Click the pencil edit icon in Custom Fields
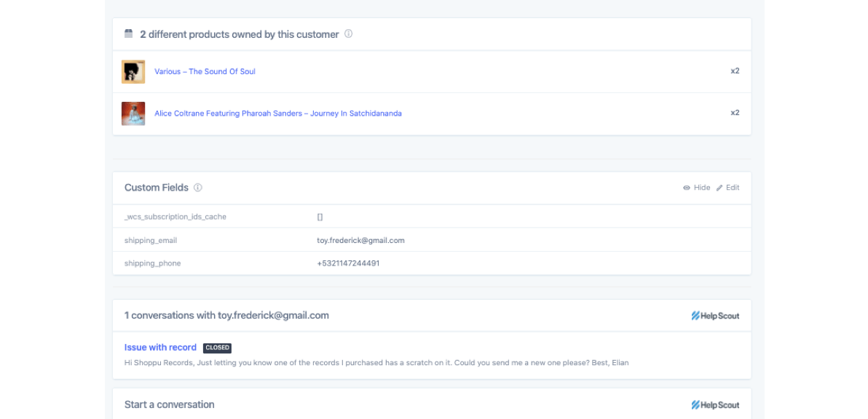Viewport: 868px width, 419px height. 719,188
